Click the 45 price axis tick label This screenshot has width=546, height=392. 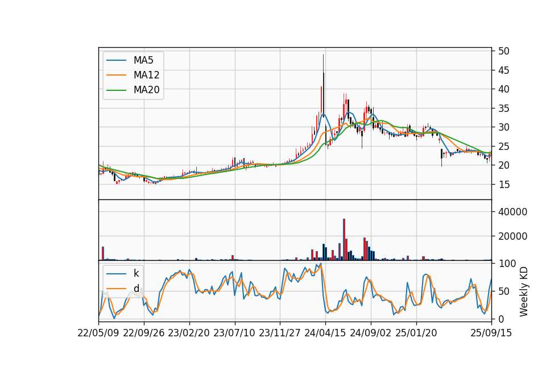point(504,70)
